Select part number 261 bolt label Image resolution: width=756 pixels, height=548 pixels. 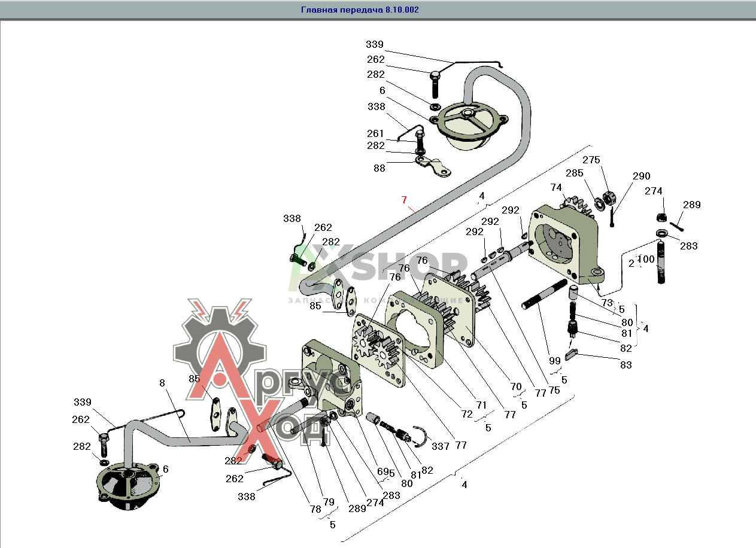375,133
